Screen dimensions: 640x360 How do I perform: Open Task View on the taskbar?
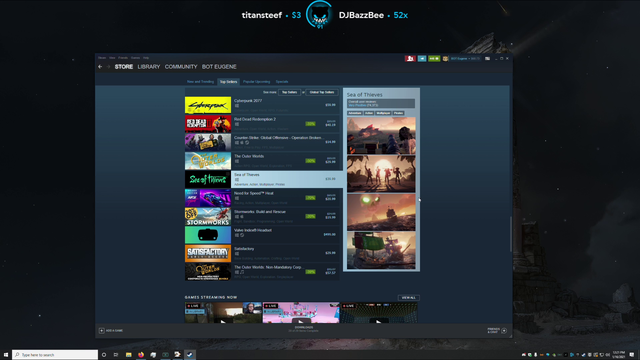116,355
